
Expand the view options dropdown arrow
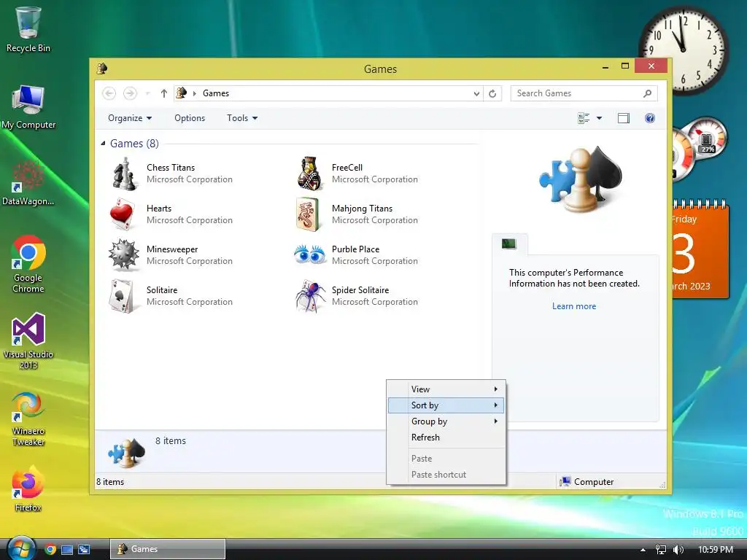[600, 118]
